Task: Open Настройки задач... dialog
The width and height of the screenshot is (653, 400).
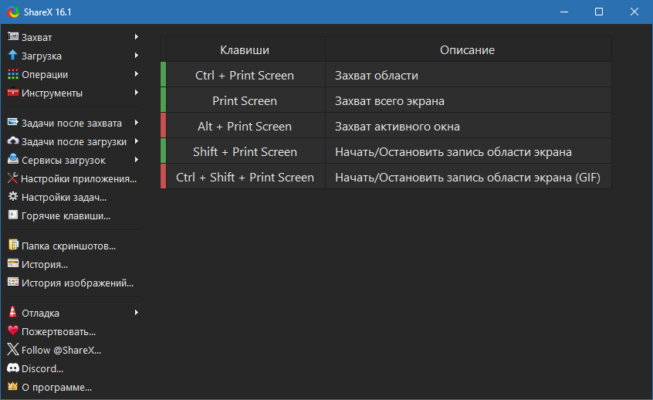Action: pos(73,197)
